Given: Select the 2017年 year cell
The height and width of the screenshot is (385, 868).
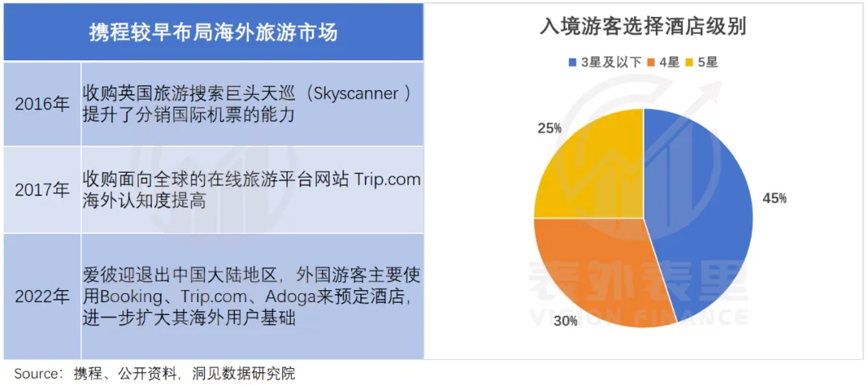Looking at the screenshot, I should [42, 190].
